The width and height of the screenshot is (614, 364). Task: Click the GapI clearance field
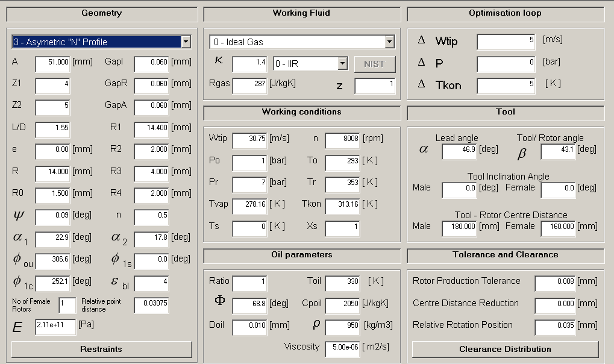[x=152, y=64]
